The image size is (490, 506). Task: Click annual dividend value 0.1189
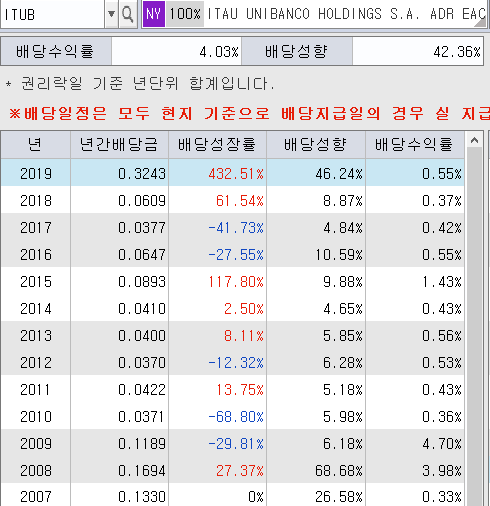click(x=142, y=444)
